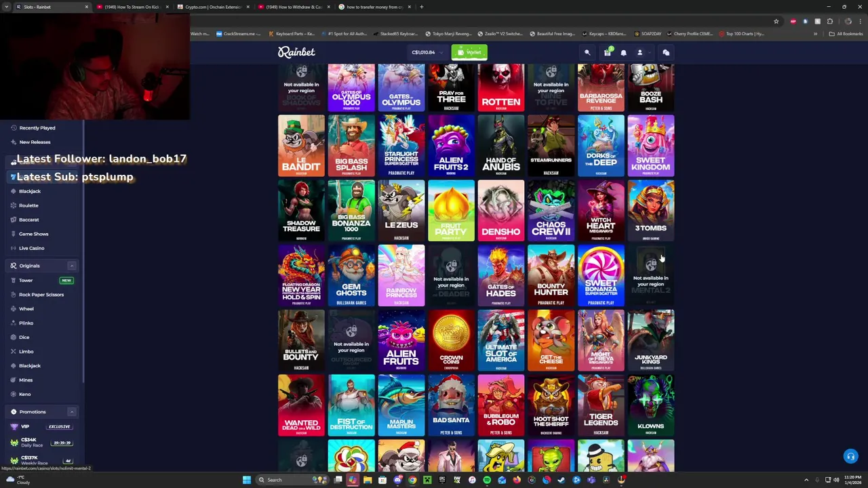Launch Shadow Treasure slot
Image resolution: width=868 pixels, height=488 pixels.
pos(301,211)
